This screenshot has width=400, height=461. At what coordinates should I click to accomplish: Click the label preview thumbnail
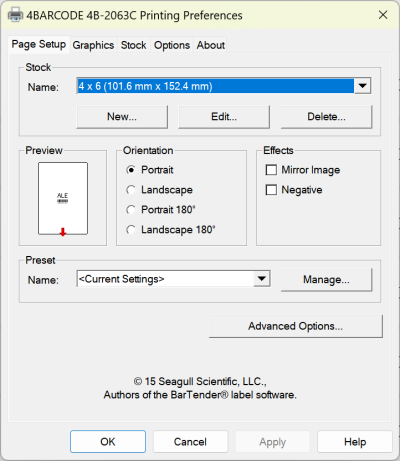tap(63, 199)
